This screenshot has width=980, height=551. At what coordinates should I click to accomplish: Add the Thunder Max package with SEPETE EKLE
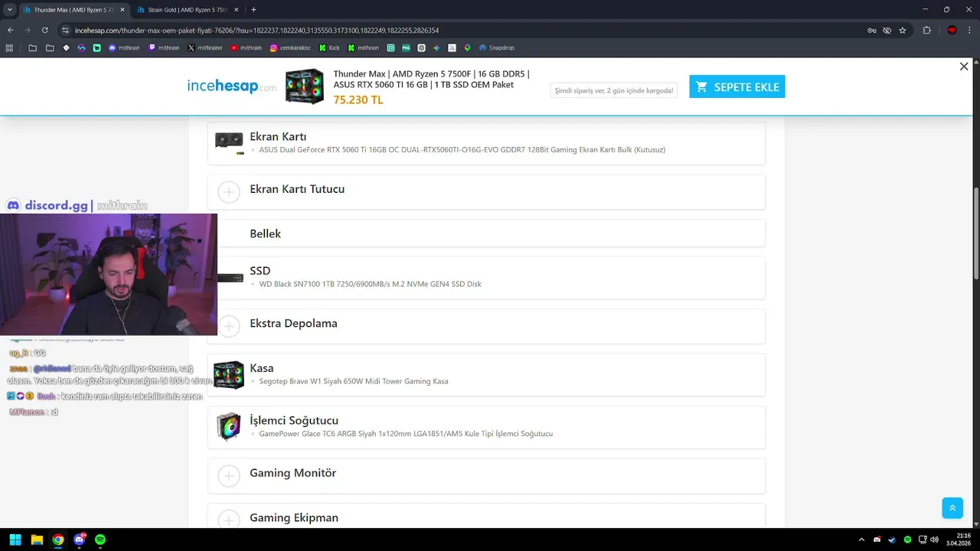point(737,86)
